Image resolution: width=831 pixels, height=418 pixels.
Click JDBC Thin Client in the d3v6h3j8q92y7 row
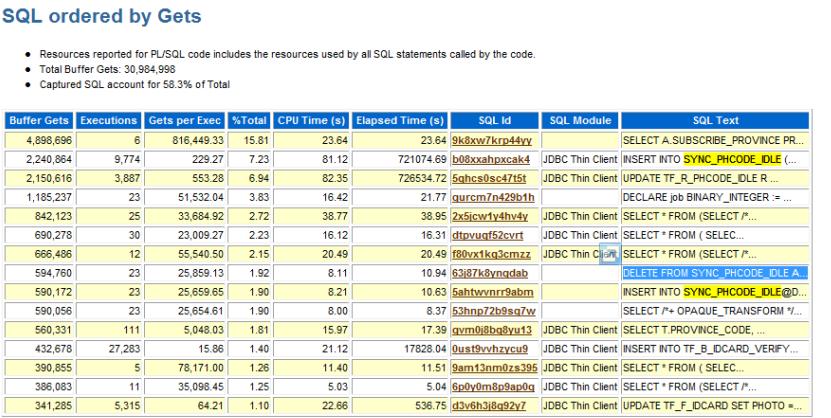pos(580,406)
